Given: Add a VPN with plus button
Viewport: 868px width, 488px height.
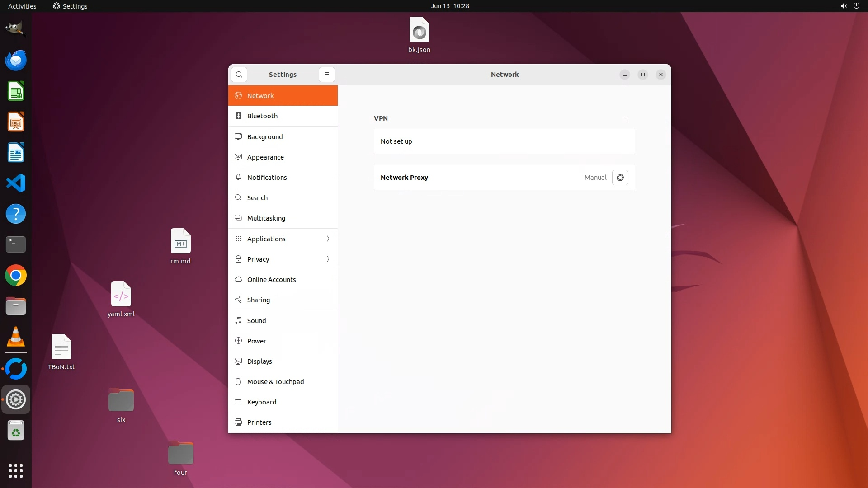Looking at the screenshot, I should [x=627, y=118].
